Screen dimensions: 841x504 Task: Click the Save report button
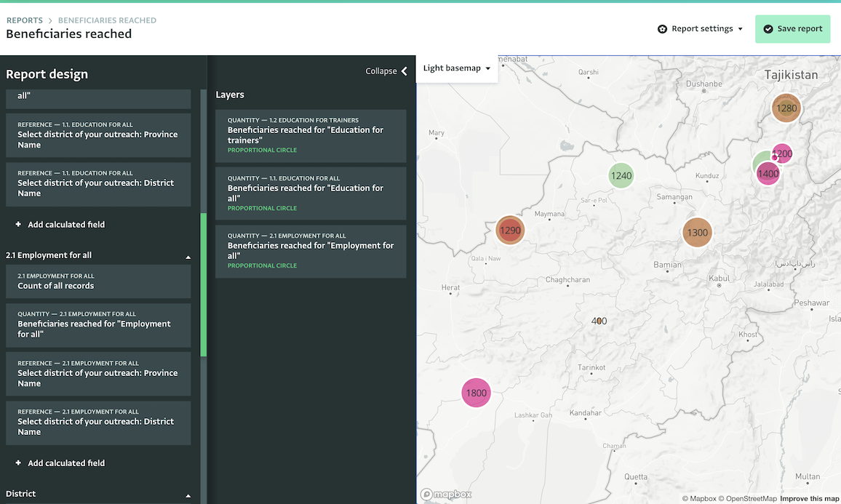793,29
